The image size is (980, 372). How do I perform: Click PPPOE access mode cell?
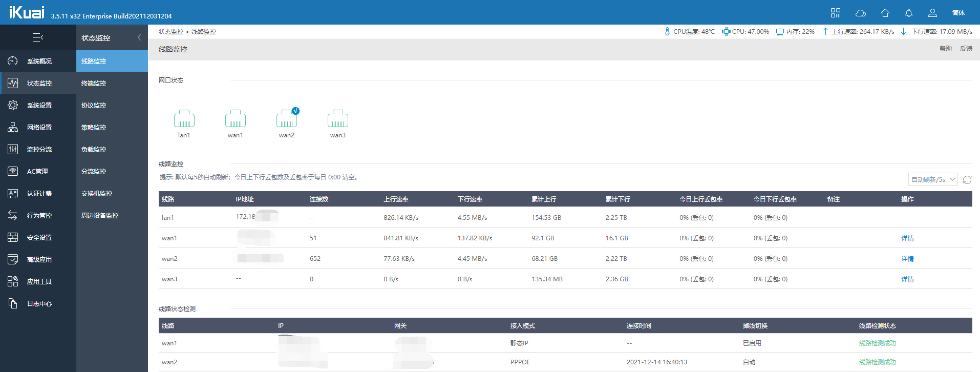(x=520, y=362)
